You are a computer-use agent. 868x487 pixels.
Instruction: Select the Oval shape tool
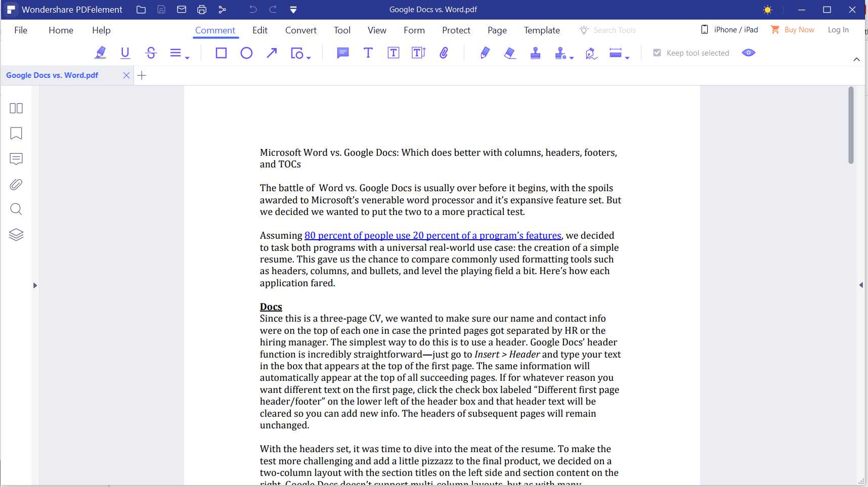(x=246, y=53)
